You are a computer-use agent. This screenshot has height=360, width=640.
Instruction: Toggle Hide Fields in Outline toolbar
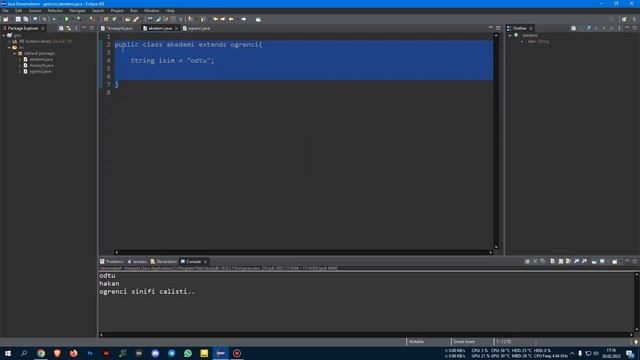[x=589, y=28]
